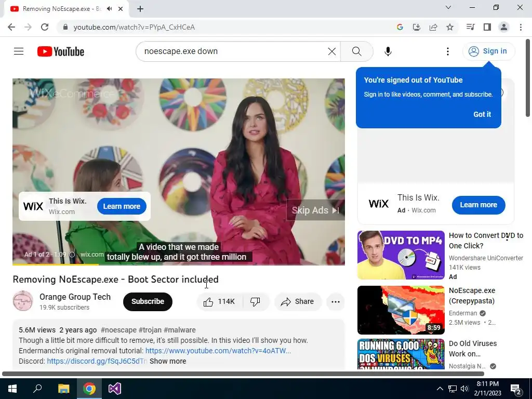Open NoEscape.exe Creepypasta thumbnail

(x=401, y=310)
